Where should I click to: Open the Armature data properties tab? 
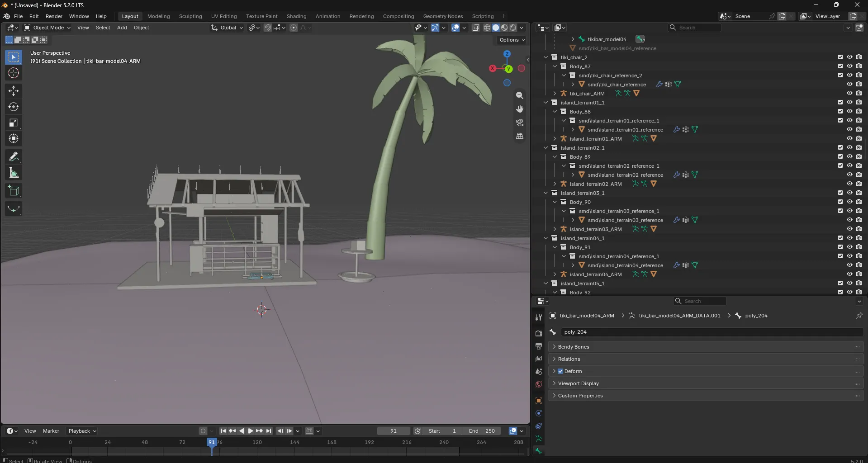tap(538, 439)
